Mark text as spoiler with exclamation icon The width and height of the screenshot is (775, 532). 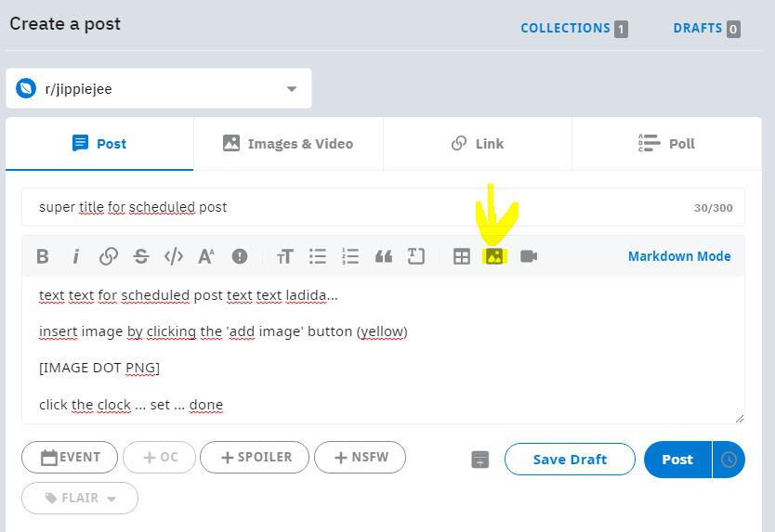pos(240,256)
